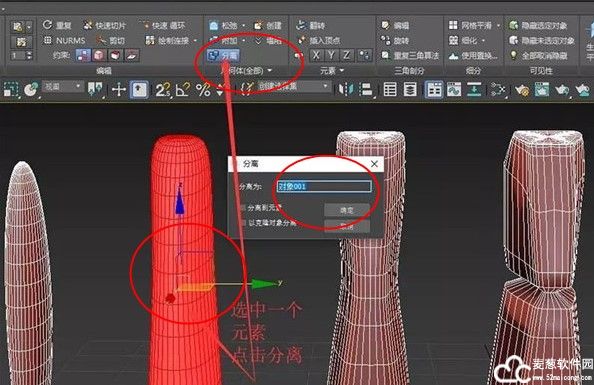This screenshot has width=594, height=385.
Task: Expand the 几何体(全部) panel arrow
Action: [x=270, y=70]
